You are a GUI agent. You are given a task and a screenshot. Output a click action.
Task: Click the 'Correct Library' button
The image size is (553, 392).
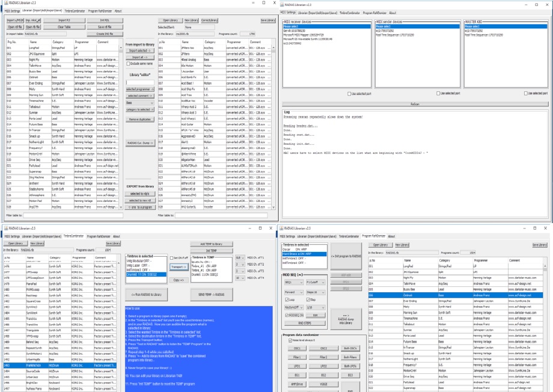(210, 20)
